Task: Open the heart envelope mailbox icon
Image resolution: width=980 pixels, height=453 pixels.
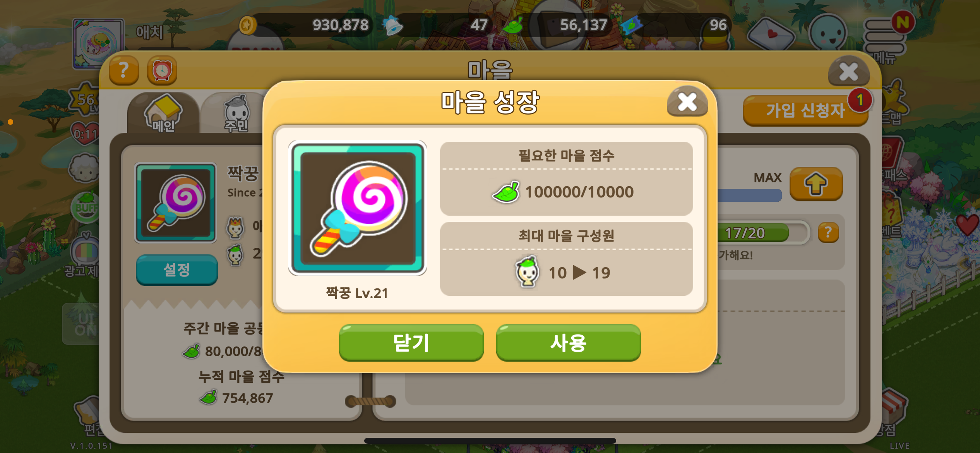Action: 771,34
